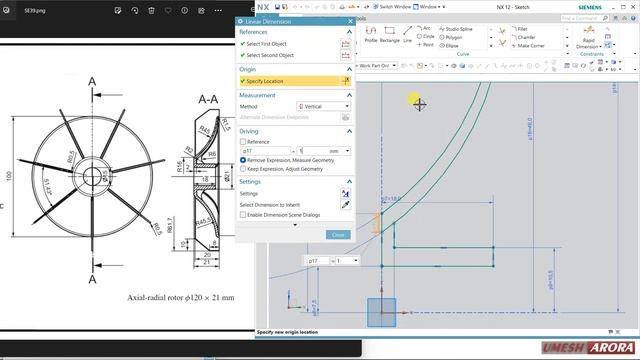
Task: Choose the Point tool
Action: click(425, 44)
